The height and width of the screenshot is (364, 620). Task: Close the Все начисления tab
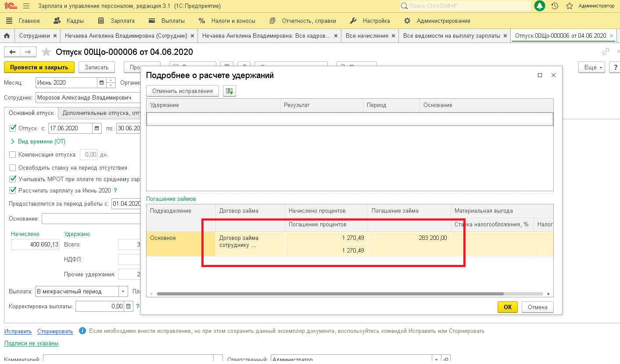click(393, 36)
